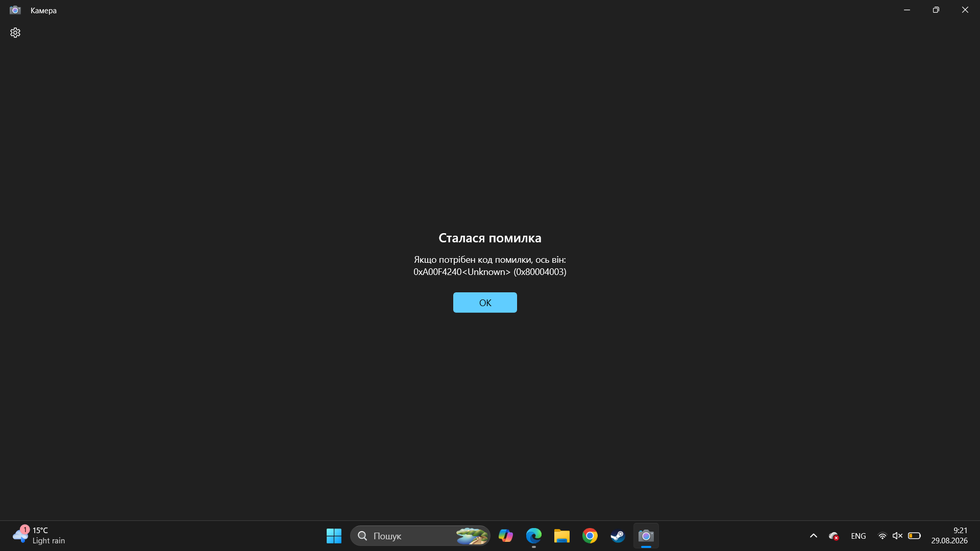The image size is (980, 551).
Task: Open the OneDrive tray icon with error
Action: 834,536
